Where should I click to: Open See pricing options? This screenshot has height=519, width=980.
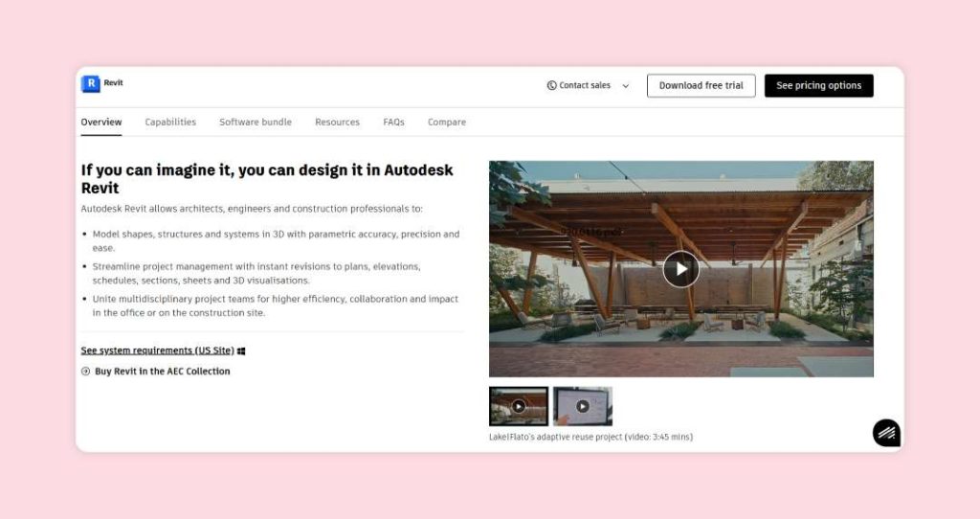[x=818, y=85]
